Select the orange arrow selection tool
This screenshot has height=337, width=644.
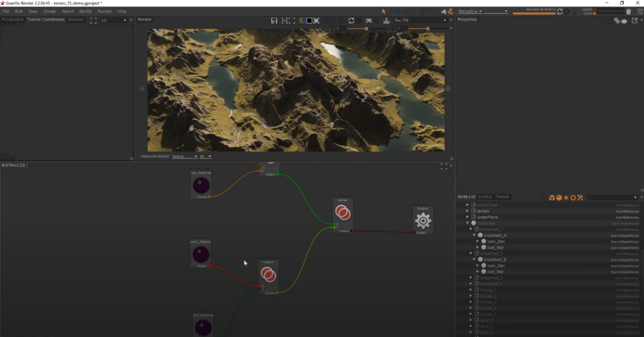[384, 11]
